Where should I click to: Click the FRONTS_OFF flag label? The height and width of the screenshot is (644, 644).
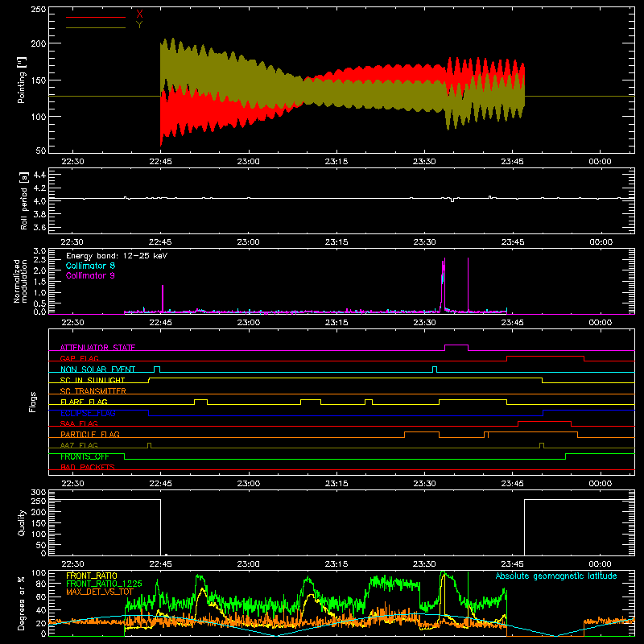pyautogui.click(x=85, y=456)
